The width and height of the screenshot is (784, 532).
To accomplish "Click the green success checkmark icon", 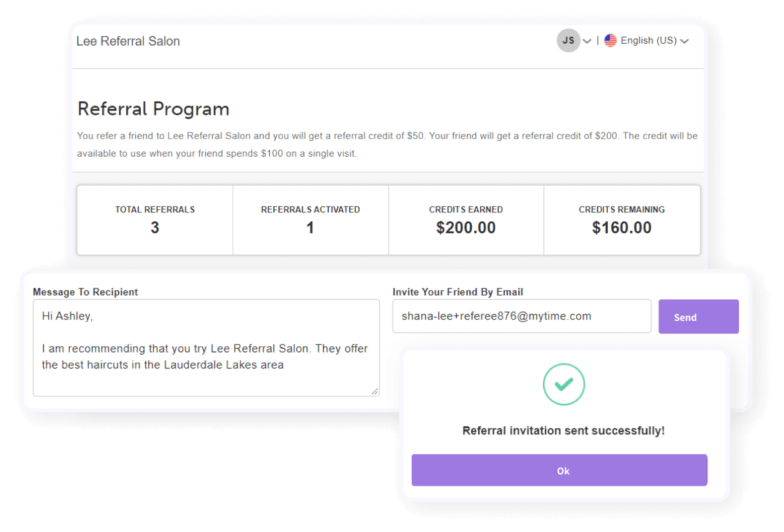I will [x=564, y=384].
